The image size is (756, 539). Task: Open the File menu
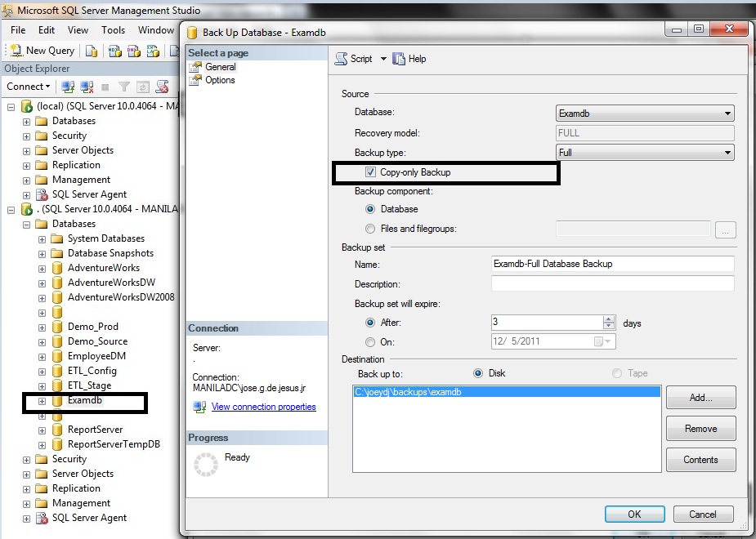pos(18,30)
